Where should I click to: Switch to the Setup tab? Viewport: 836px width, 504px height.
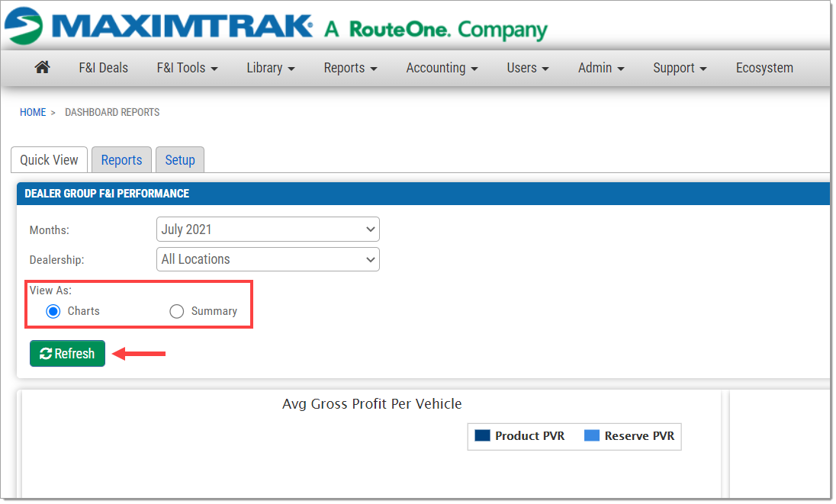[x=180, y=160]
